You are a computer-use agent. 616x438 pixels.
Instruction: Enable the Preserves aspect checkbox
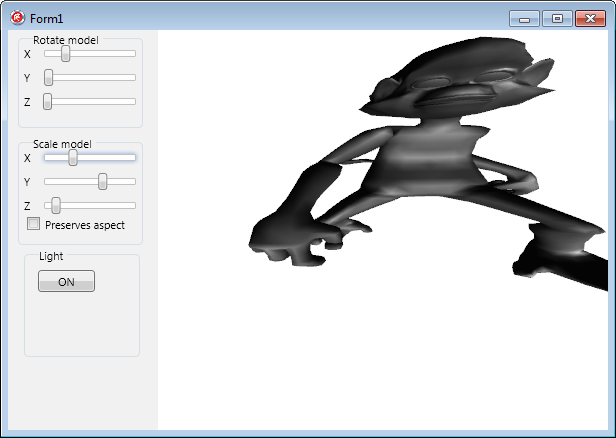(x=33, y=224)
